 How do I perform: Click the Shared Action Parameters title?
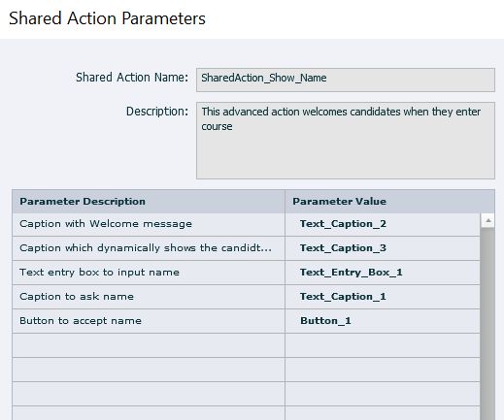pos(107,18)
